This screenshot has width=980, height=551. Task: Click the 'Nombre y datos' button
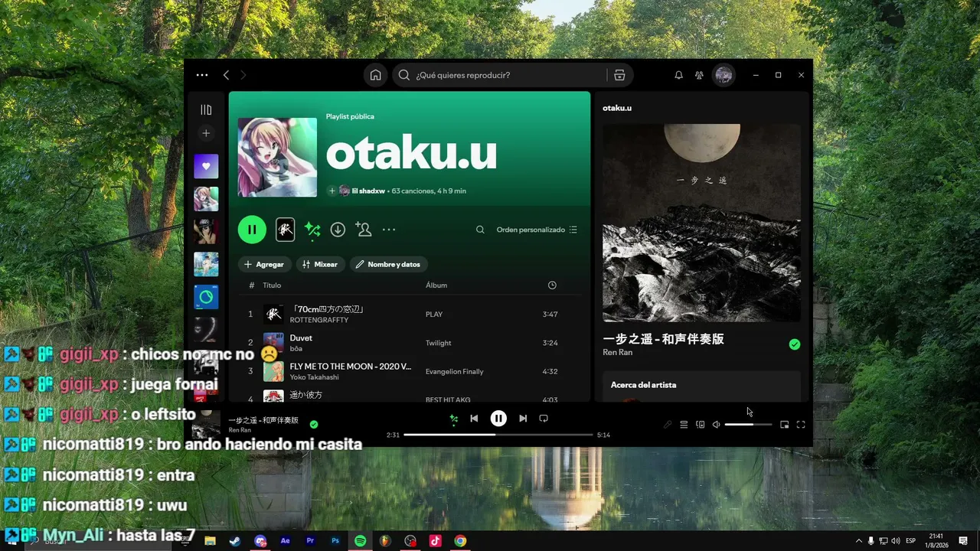click(388, 264)
